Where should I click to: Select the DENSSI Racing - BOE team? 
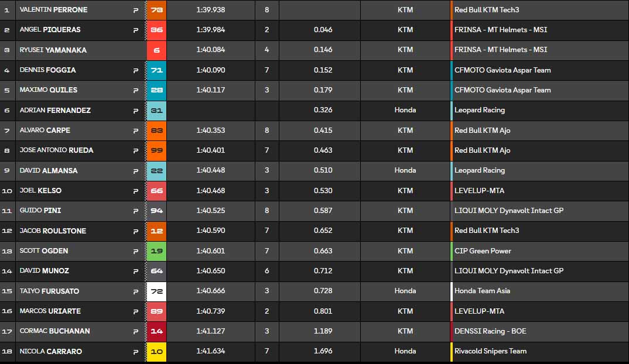(490, 331)
